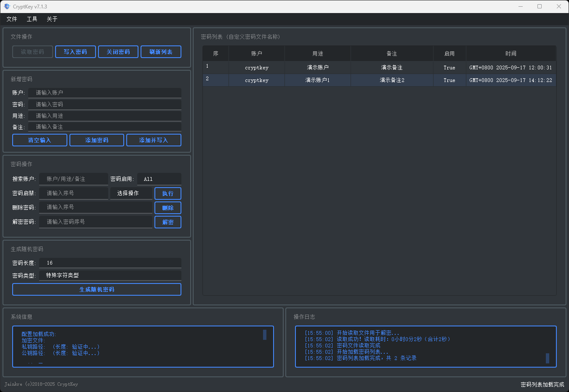Focus the 搜索账户 search field
Image resolution: width=569 pixels, height=392 pixels.
(x=74, y=179)
